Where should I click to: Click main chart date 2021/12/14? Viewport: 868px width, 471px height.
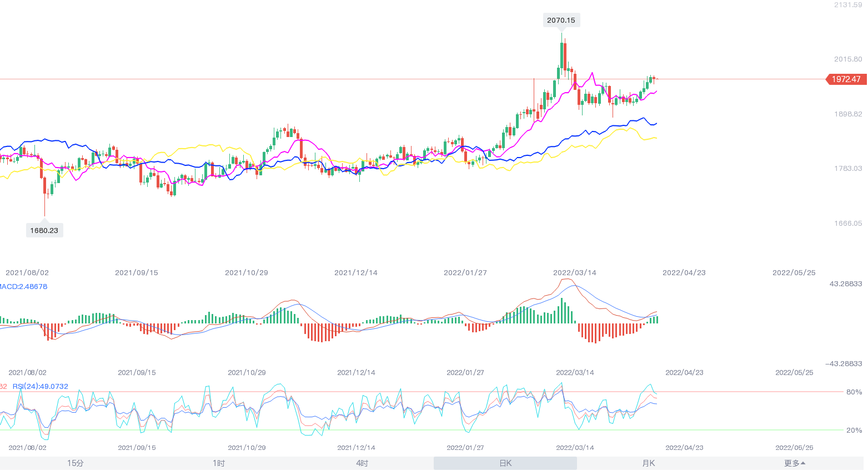pyautogui.click(x=356, y=273)
